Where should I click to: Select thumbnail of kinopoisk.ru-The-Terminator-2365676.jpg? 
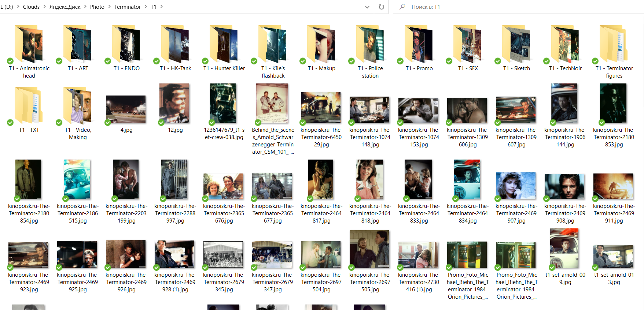tap(224, 186)
